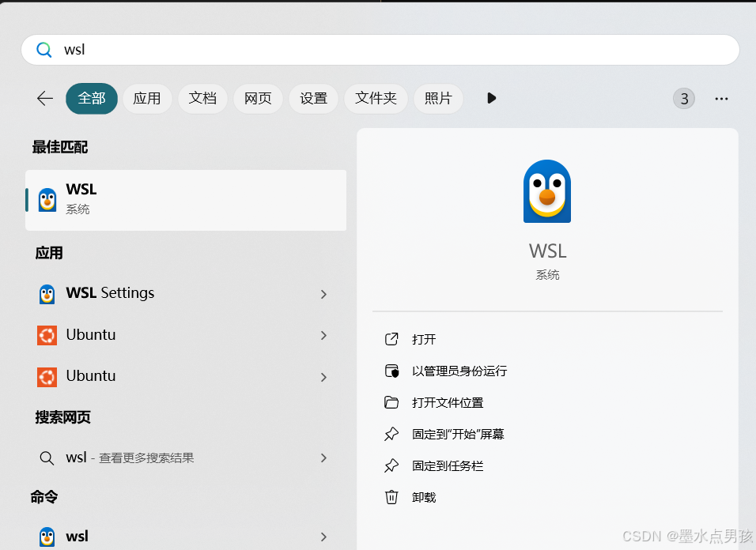Expand the wsl command result chevron
The height and width of the screenshot is (550, 756).
tap(323, 537)
